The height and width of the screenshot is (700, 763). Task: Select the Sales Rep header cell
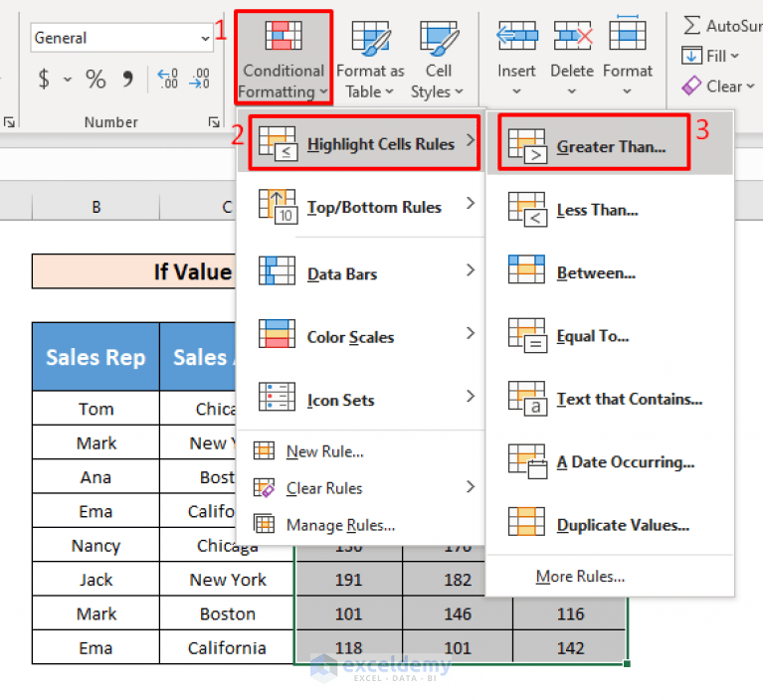[x=95, y=357]
